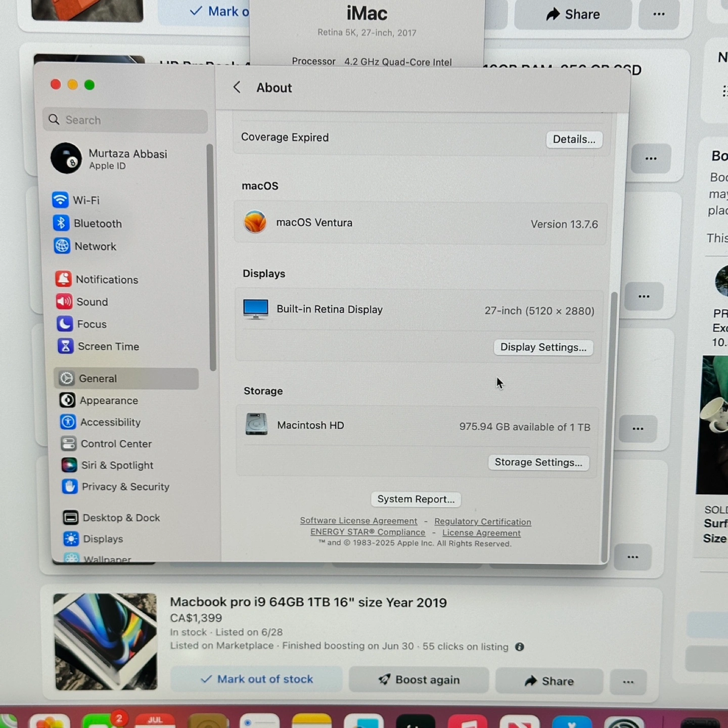Open Accessibility settings in sidebar
The image size is (728, 728).
pyautogui.click(x=101, y=422)
